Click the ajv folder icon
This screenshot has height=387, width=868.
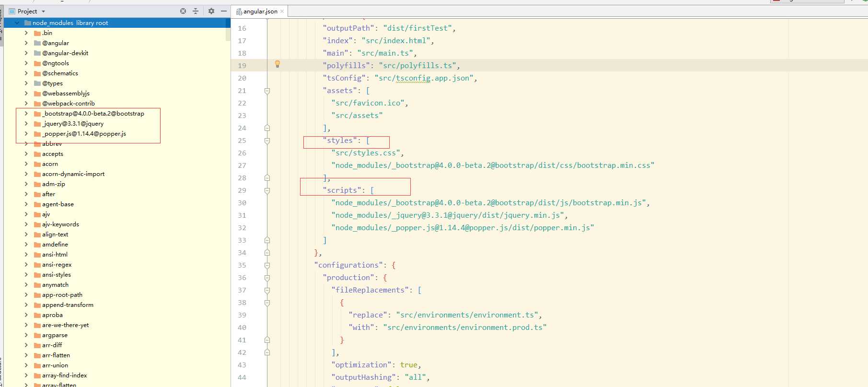pyautogui.click(x=37, y=214)
